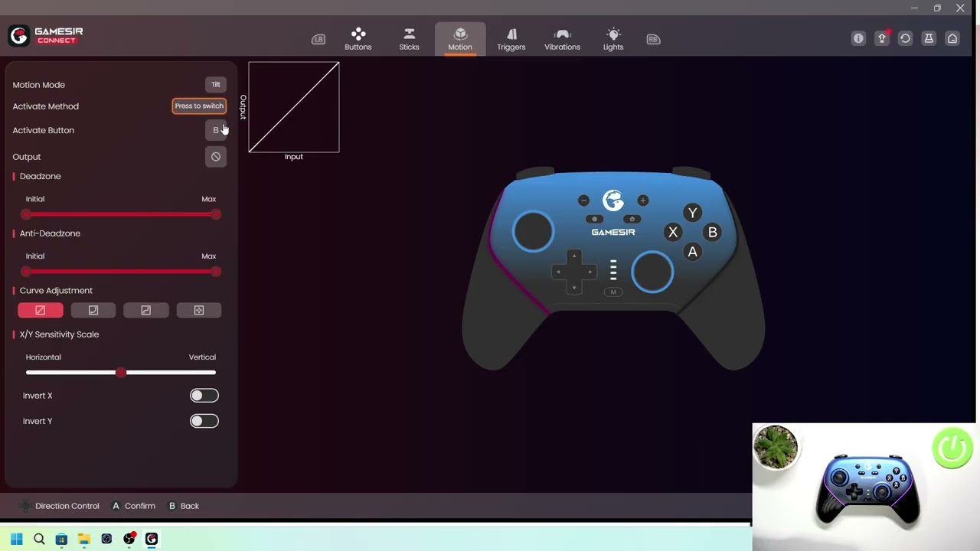Click the reset/restore circular arrow icon
980x551 pixels.
coord(905,38)
